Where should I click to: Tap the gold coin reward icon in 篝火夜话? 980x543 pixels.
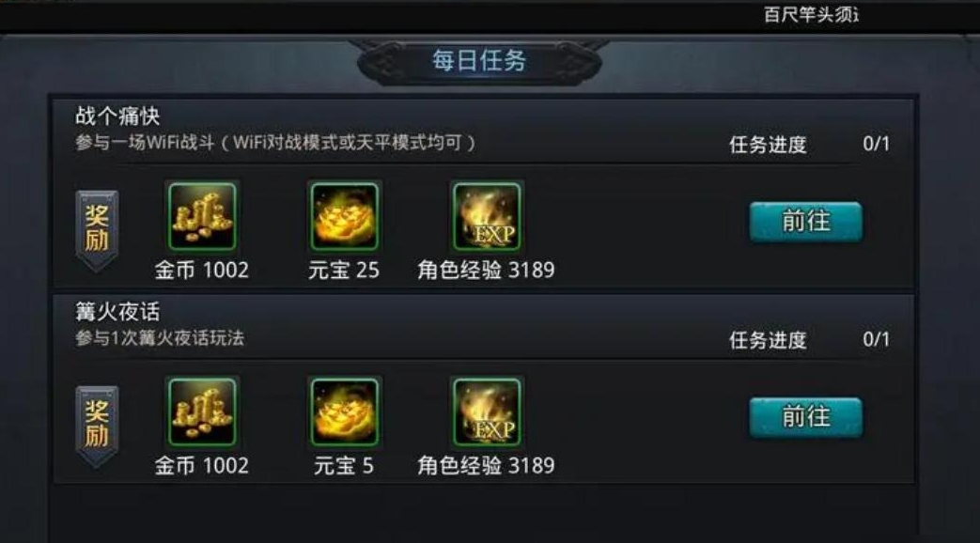(203, 411)
